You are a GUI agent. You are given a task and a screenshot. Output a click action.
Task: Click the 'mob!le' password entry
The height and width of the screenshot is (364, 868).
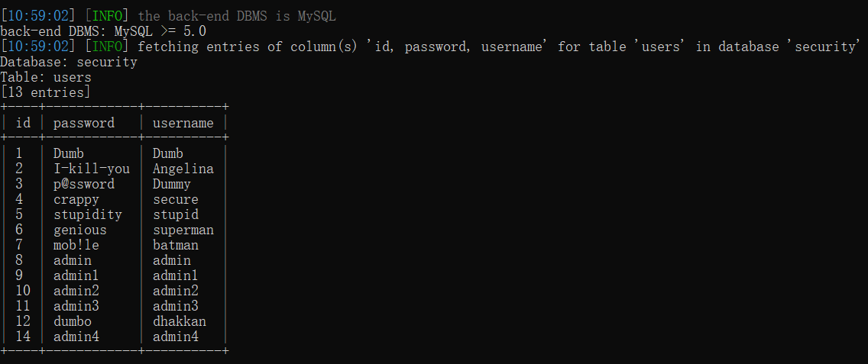coord(76,245)
